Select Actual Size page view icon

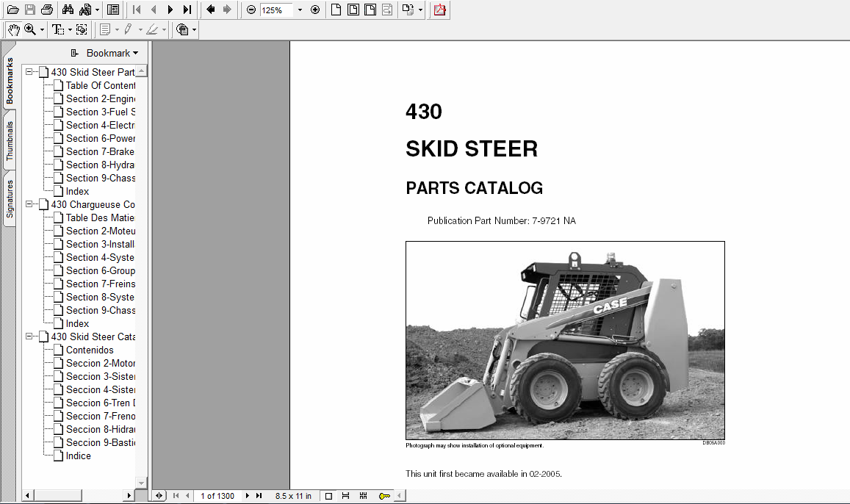336,10
